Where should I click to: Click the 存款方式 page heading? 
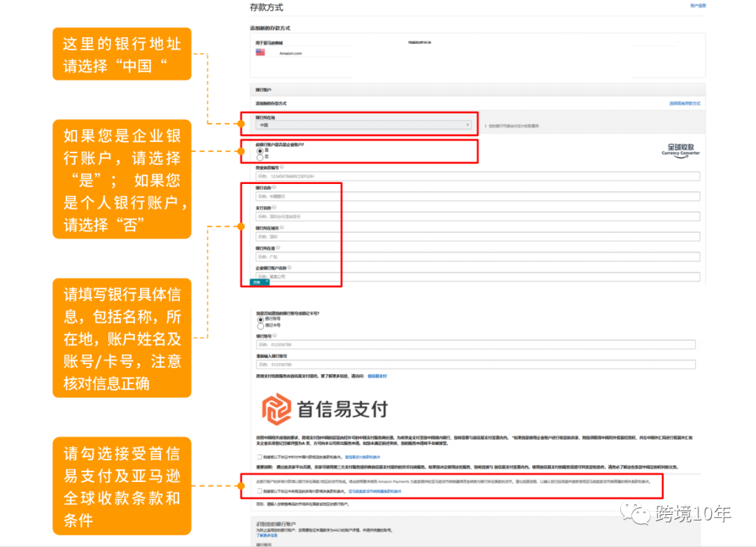(267, 7)
